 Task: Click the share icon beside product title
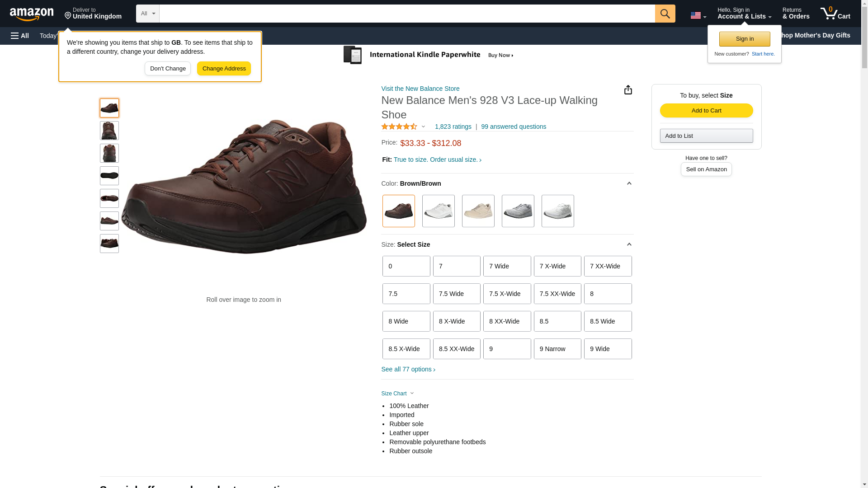(628, 90)
